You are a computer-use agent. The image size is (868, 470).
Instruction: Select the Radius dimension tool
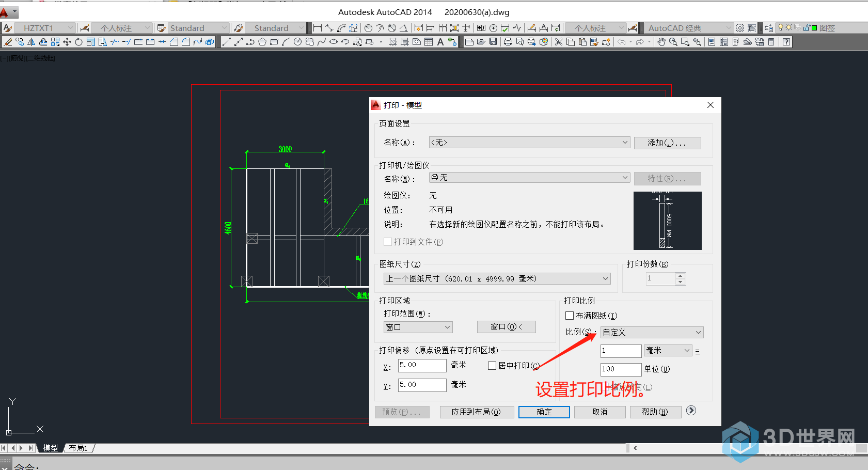[368, 28]
